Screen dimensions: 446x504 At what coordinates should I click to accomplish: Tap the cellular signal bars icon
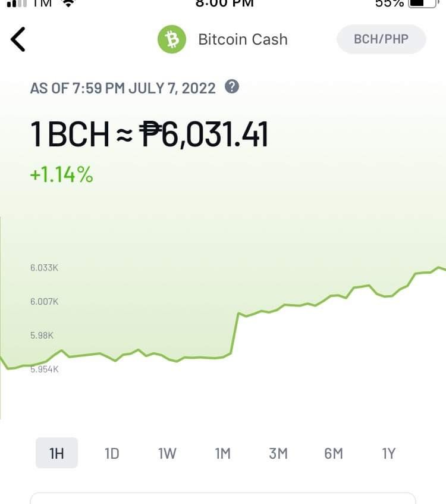point(17,3)
